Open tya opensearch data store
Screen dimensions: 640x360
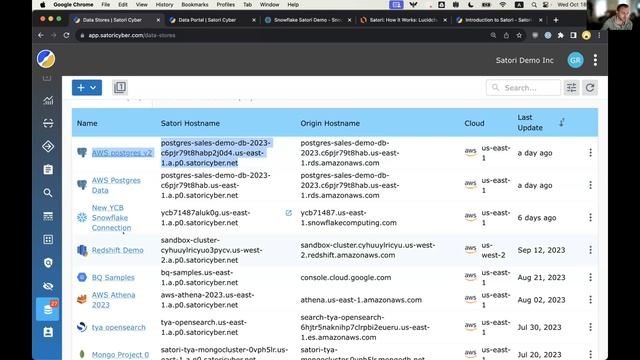(118, 327)
